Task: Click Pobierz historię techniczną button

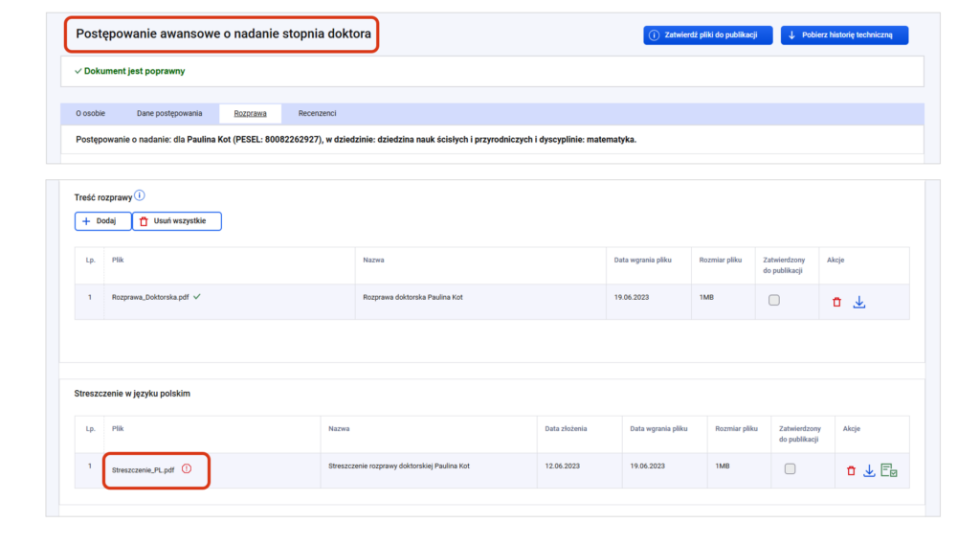Action: click(x=844, y=35)
